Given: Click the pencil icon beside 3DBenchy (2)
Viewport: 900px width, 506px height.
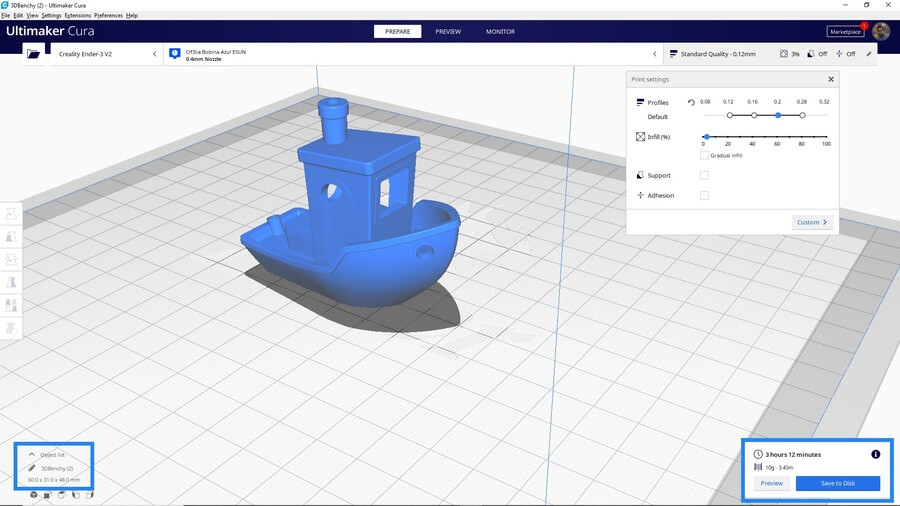Looking at the screenshot, I should point(32,468).
